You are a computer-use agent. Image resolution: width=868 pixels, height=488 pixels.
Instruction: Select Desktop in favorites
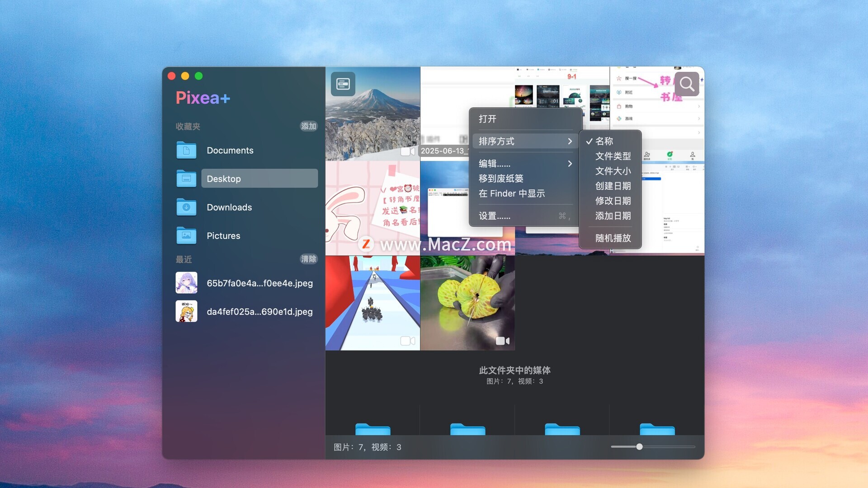point(259,178)
